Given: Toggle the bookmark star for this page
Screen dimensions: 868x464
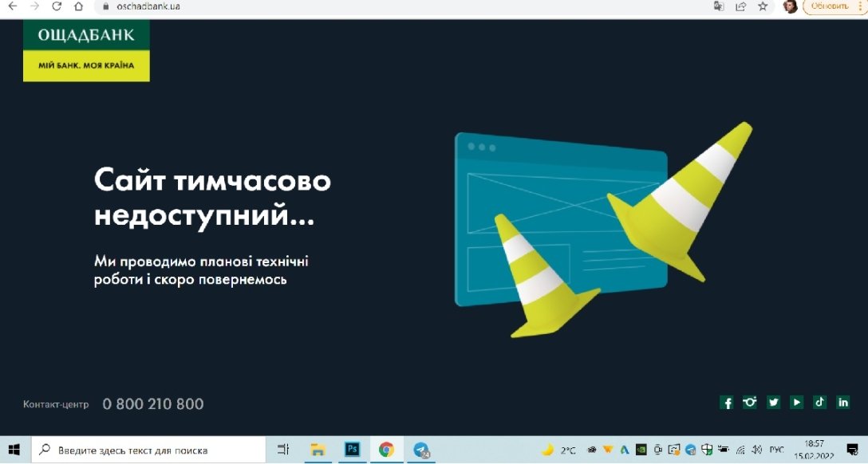Looking at the screenshot, I should click(x=762, y=6).
